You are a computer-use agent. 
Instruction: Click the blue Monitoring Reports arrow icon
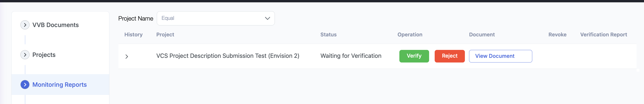[25, 85]
